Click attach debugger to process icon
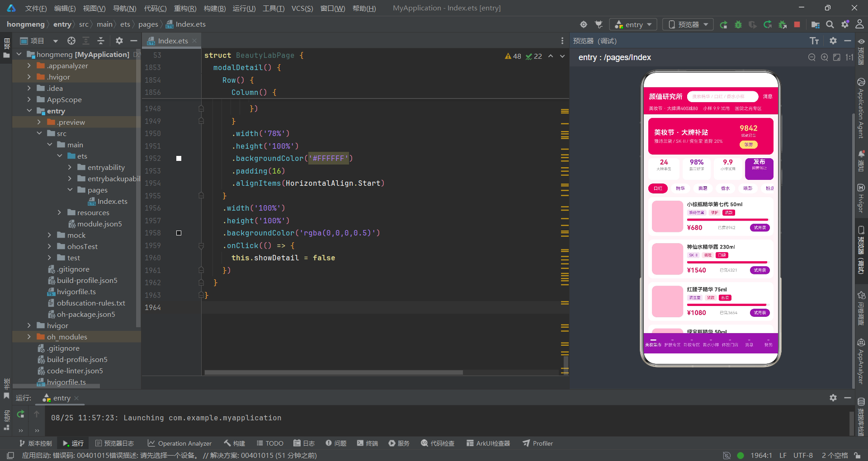 click(x=783, y=24)
